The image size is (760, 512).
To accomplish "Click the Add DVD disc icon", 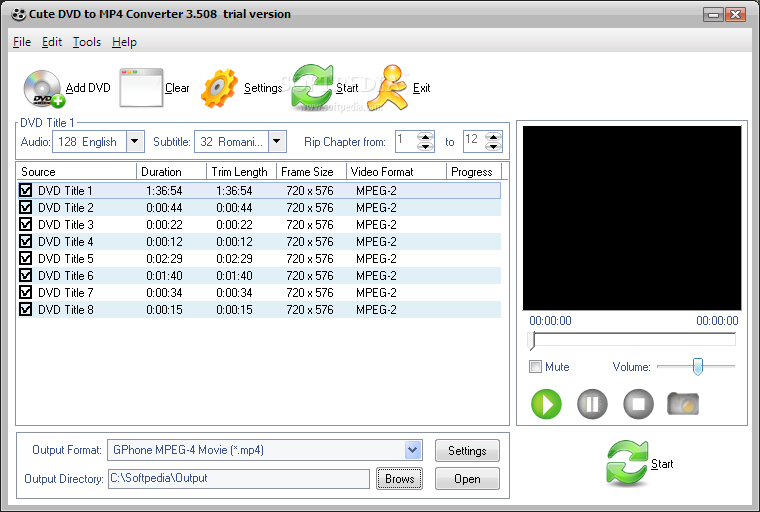I will coord(44,89).
